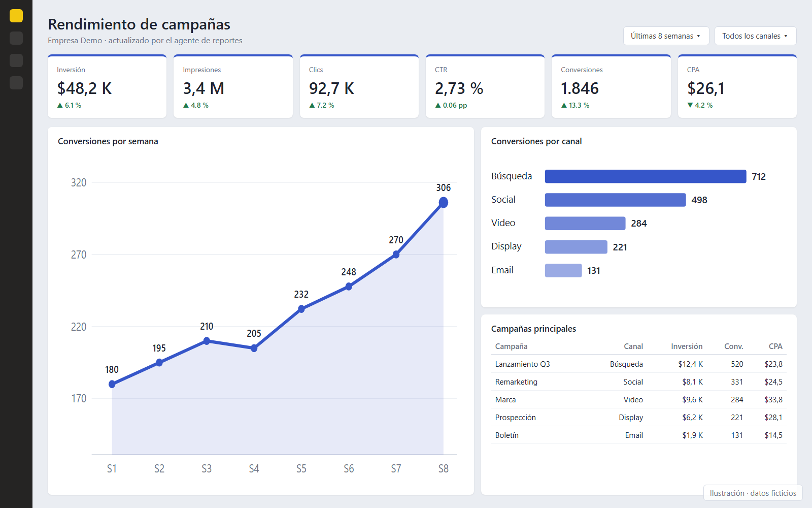Click the '6,1 %' change under Inversión
Image resolution: width=812 pixels, height=508 pixels.
point(69,105)
